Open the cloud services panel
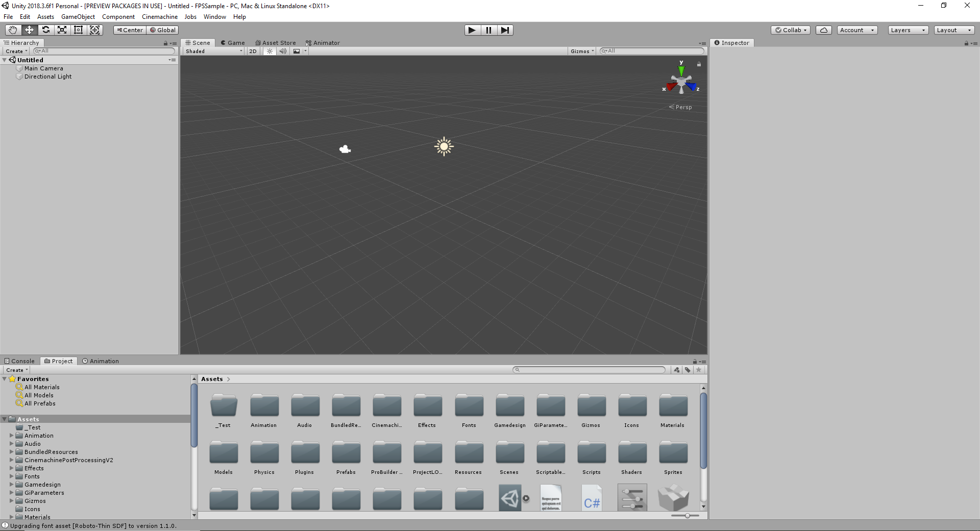980x531 pixels. [x=824, y=30]
